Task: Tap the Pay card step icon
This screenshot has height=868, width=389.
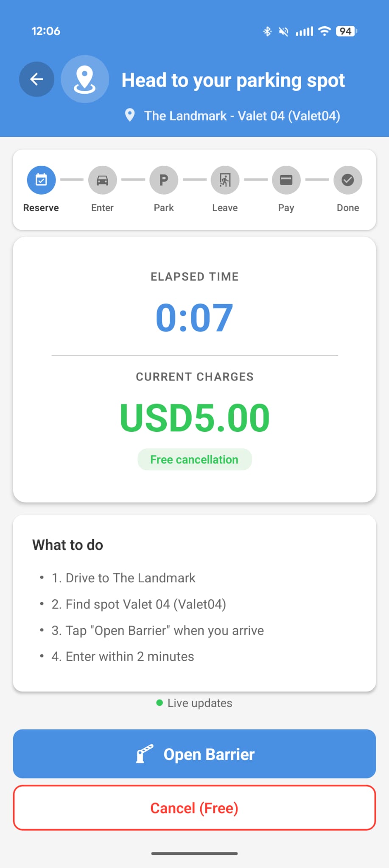Action: click(x=286, y=180)
